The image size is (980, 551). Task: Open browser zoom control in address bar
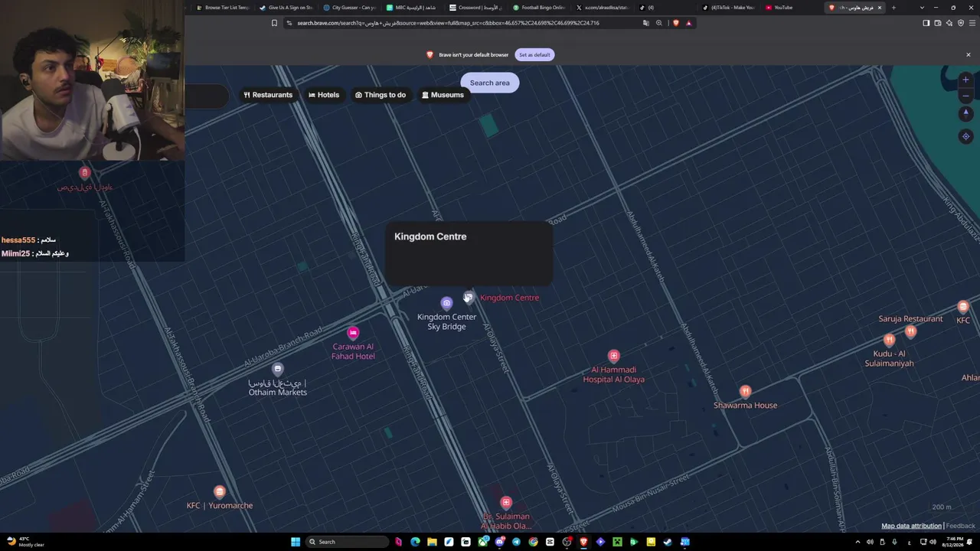pyautogui.click(x=658, y=23)
